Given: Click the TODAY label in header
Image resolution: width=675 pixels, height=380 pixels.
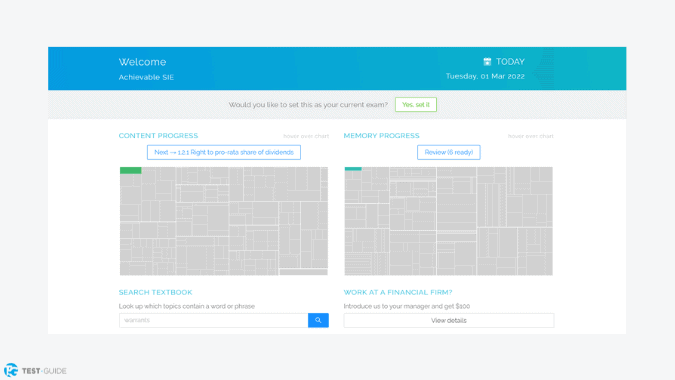Looking at the screenshot, I should coord(510,62).
